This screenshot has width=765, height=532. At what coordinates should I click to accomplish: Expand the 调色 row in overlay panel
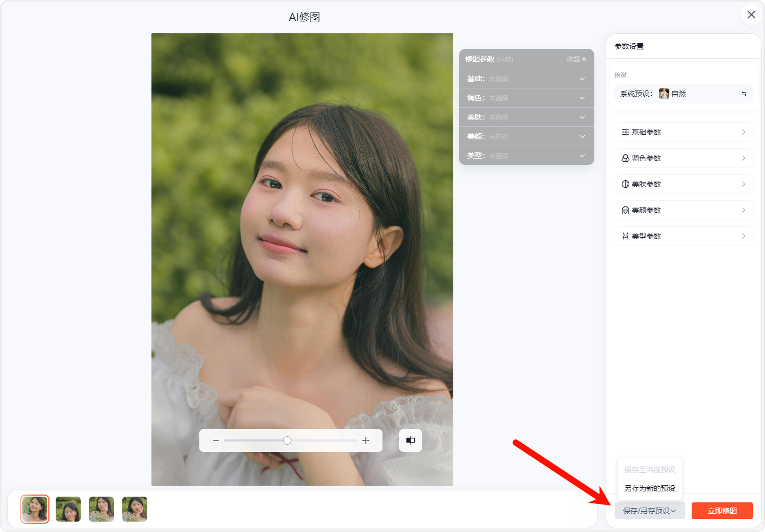pyautogui.click(x=582, y=98)
